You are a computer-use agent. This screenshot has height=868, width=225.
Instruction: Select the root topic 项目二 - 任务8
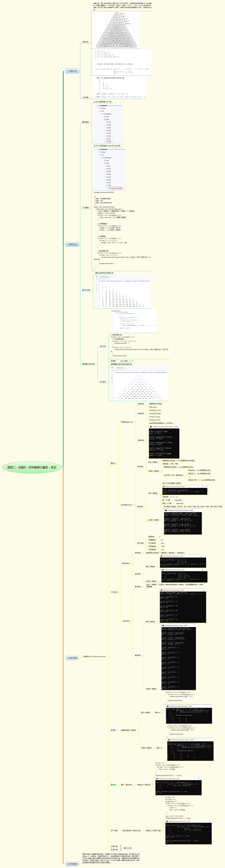coord(32,467)
